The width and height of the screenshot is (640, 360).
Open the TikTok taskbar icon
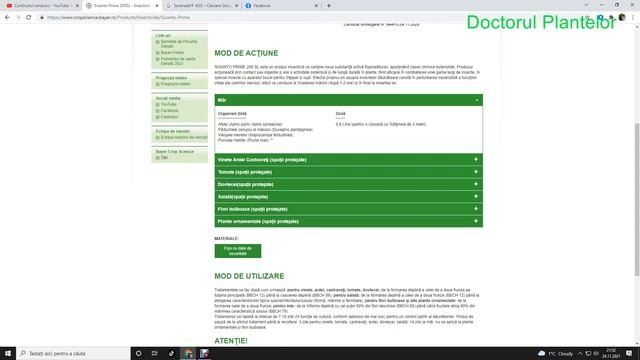(171, 353)
